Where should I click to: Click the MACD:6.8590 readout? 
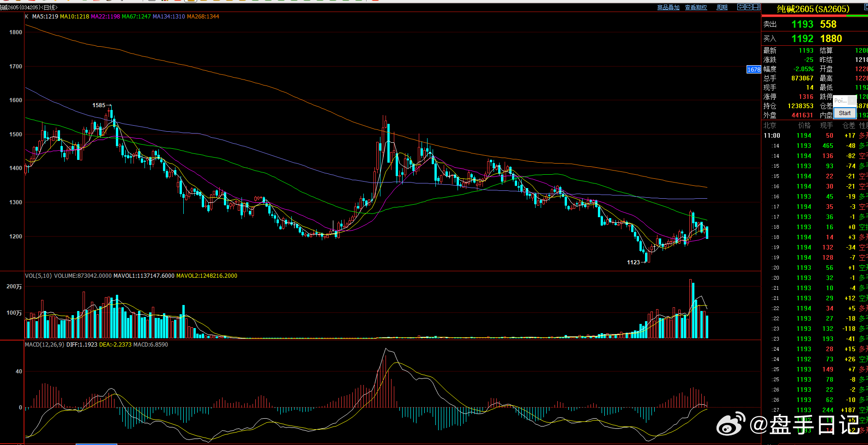pyautogui.click(x=151, y=345)
